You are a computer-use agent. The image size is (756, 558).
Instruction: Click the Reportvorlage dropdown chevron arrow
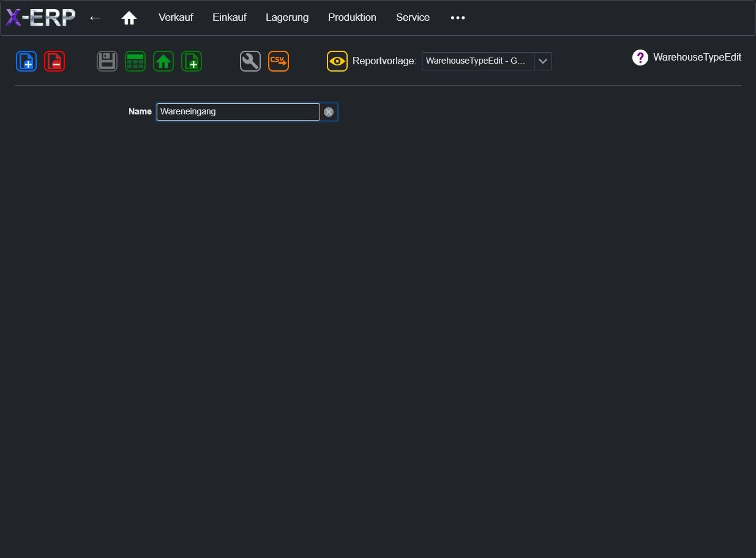(x=543, y=61)
